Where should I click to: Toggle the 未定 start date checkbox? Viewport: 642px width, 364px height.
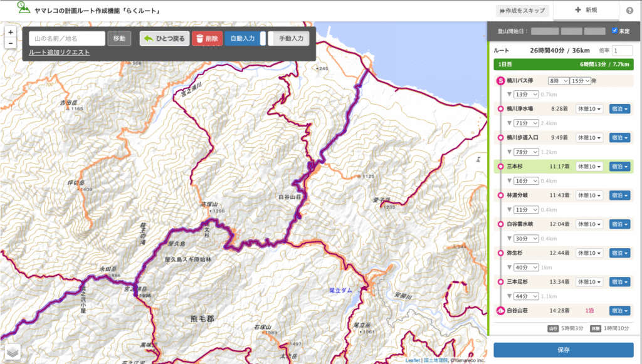tap(614, 31)
